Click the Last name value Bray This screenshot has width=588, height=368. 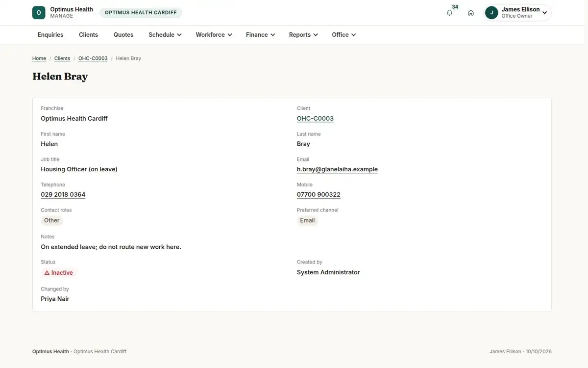[303, 144]
